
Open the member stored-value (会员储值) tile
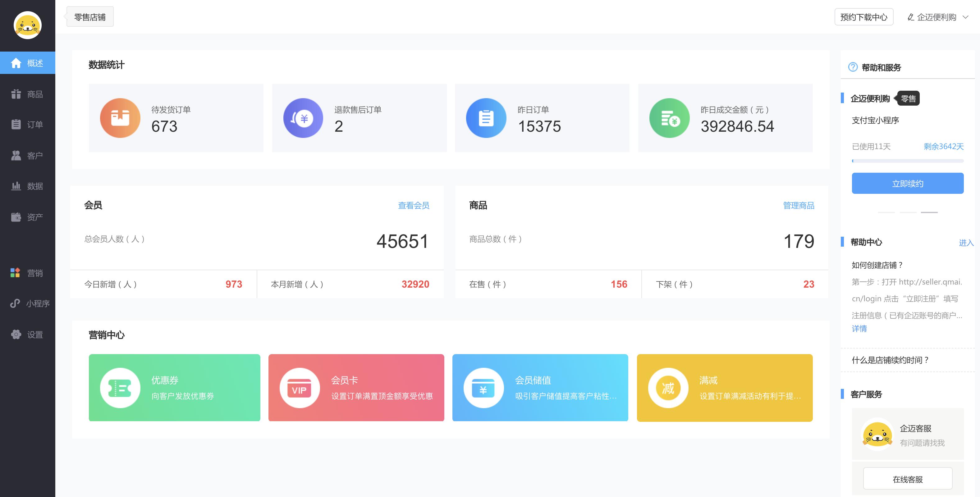click(540, 387)
